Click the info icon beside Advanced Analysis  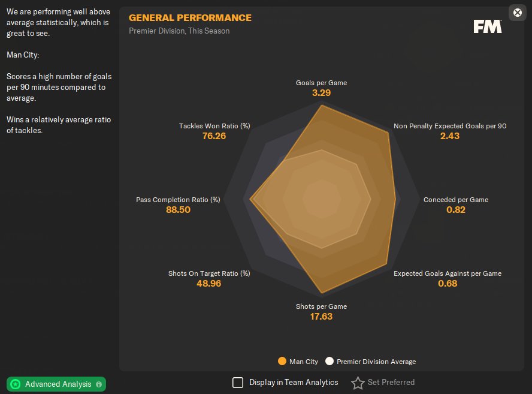click(99, 384)
